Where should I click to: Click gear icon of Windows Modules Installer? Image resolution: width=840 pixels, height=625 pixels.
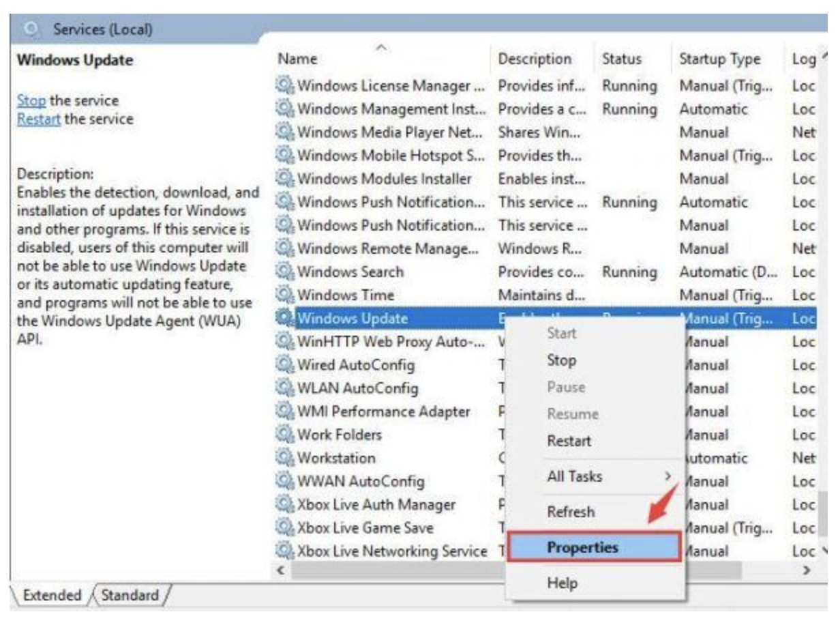(x=284, y=179)
